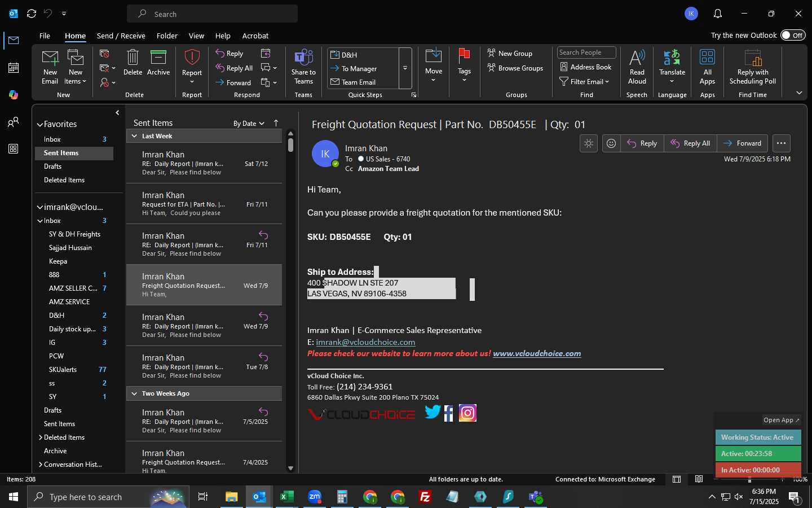The height and width of the screenshot is (508, 812).
Task: Switch to Calendar in left navigation rail
Action: 14,68
